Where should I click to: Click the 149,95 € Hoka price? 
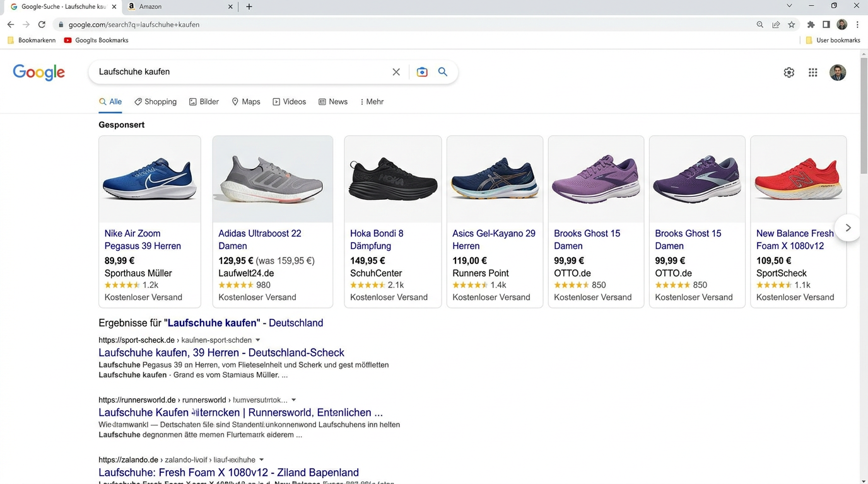tap(368, 261)
